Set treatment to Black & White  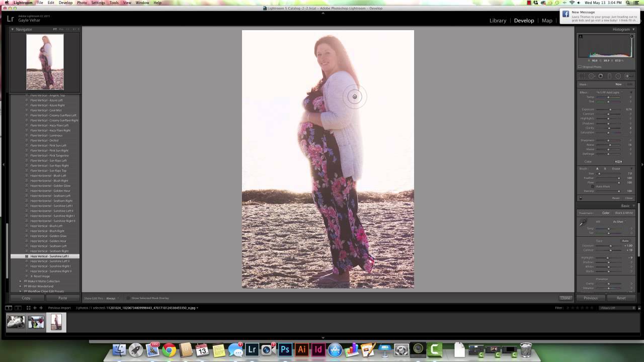click(624, 213)
